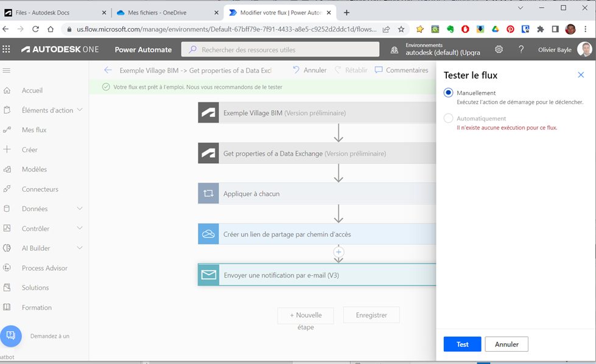This screenshot has height=364, width=596.
Task: Click the blue Test button
Action: 462,345
